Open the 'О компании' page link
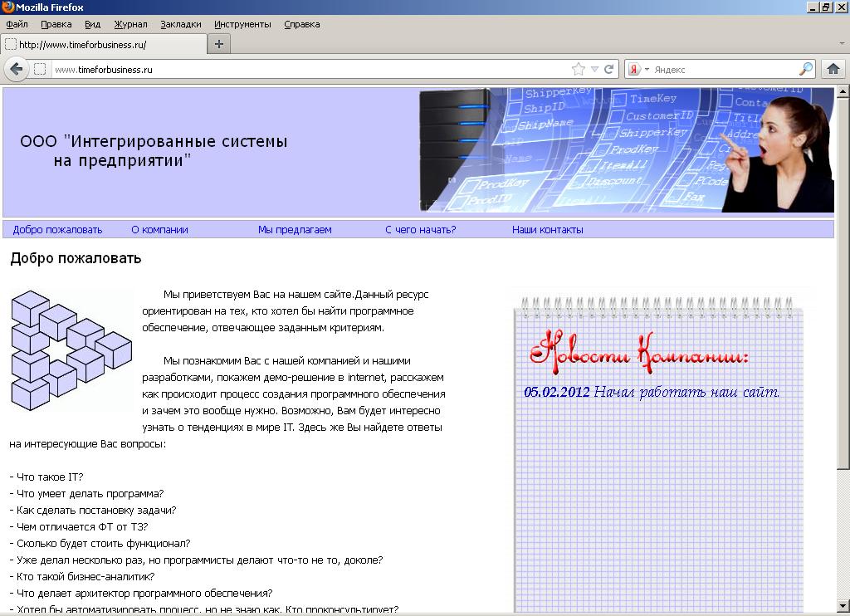Screen dimensions: 850x616 pos(159,230)
